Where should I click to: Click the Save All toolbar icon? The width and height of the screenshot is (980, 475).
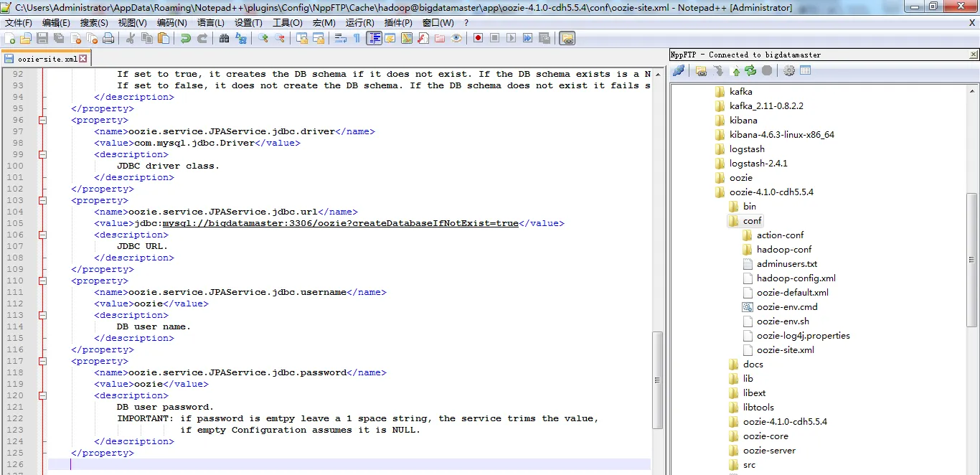[58, 38]
